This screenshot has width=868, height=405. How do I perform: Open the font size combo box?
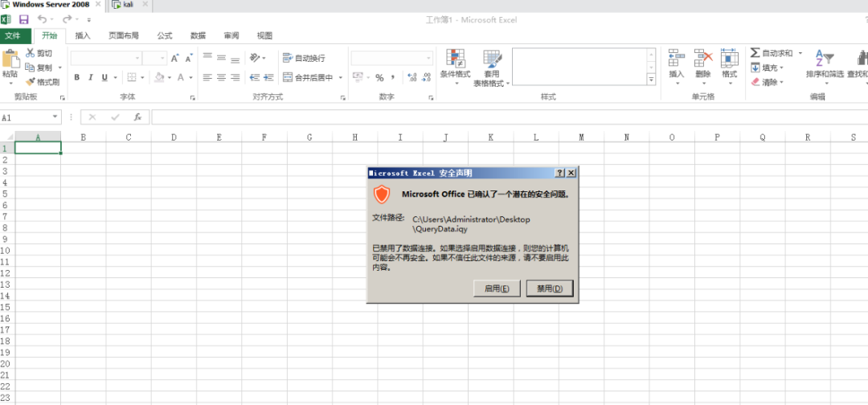154,58
